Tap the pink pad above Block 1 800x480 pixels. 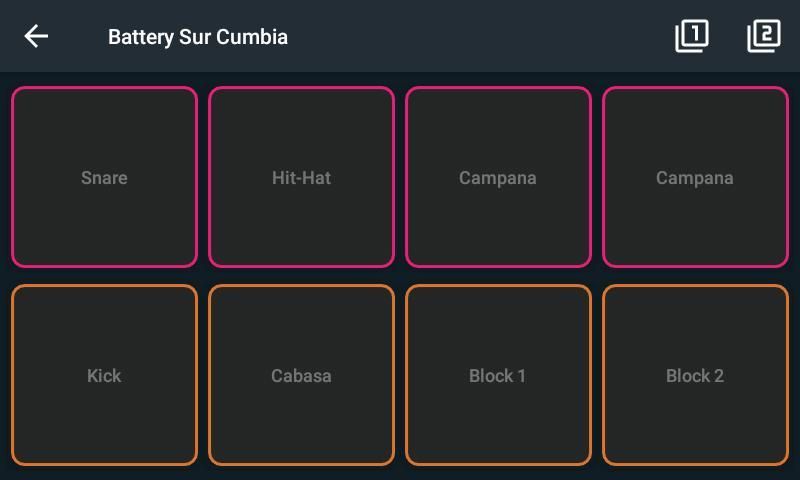tap(498, 177)
